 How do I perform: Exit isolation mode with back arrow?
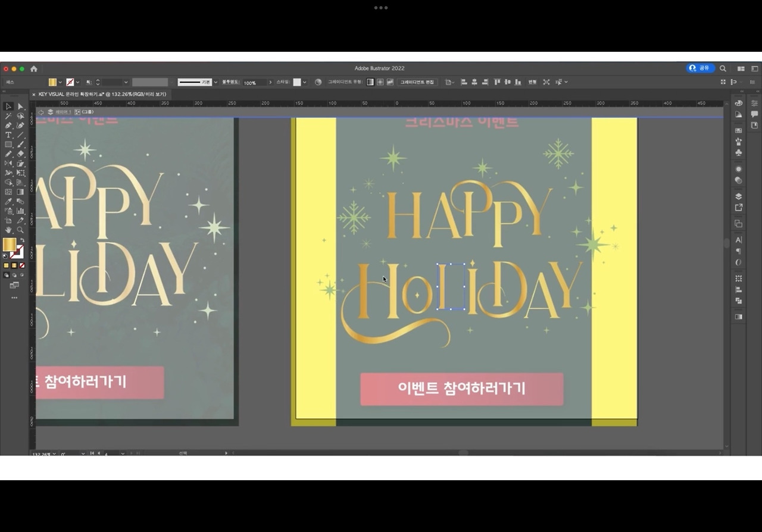[x=41, y=112]
